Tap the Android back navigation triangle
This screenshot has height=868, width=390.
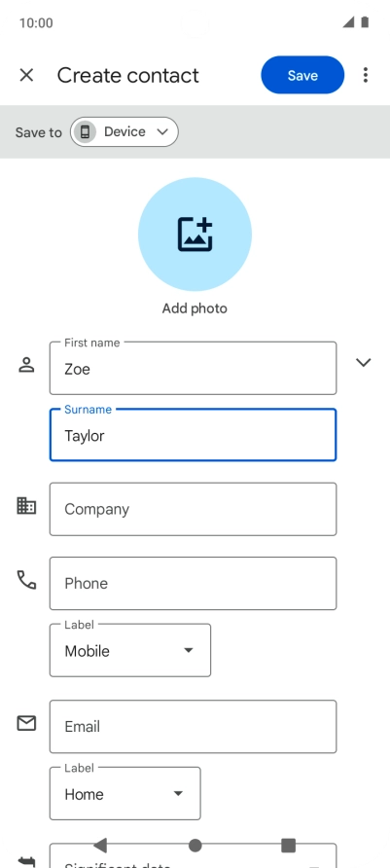click(100, 846)
